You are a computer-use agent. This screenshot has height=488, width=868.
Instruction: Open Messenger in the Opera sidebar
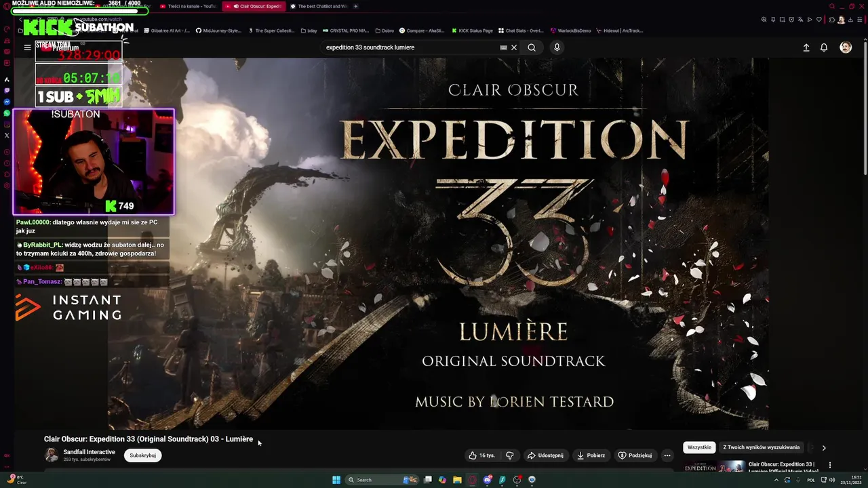[7, 102]
